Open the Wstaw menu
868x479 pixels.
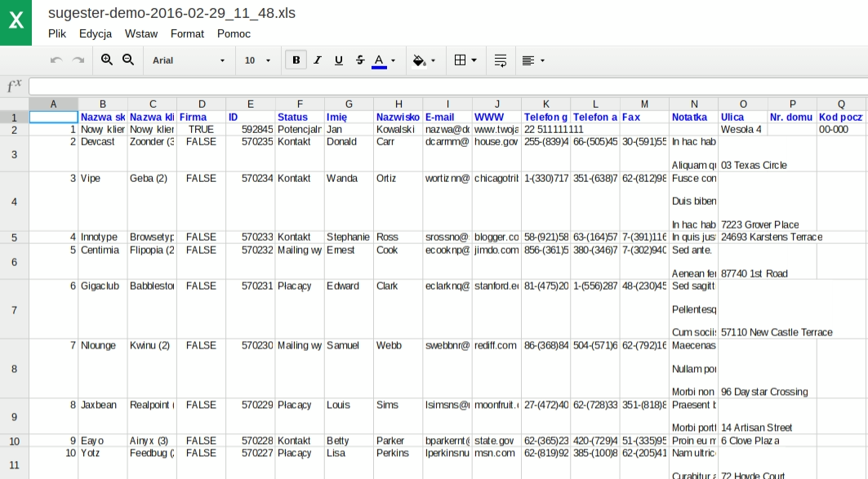(x=141, y=33)
